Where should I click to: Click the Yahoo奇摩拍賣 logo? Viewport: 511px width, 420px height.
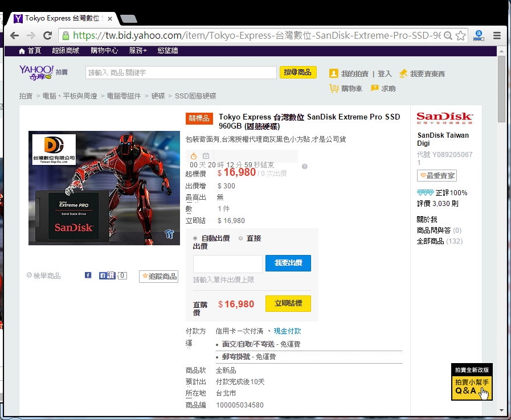[43, 72]
